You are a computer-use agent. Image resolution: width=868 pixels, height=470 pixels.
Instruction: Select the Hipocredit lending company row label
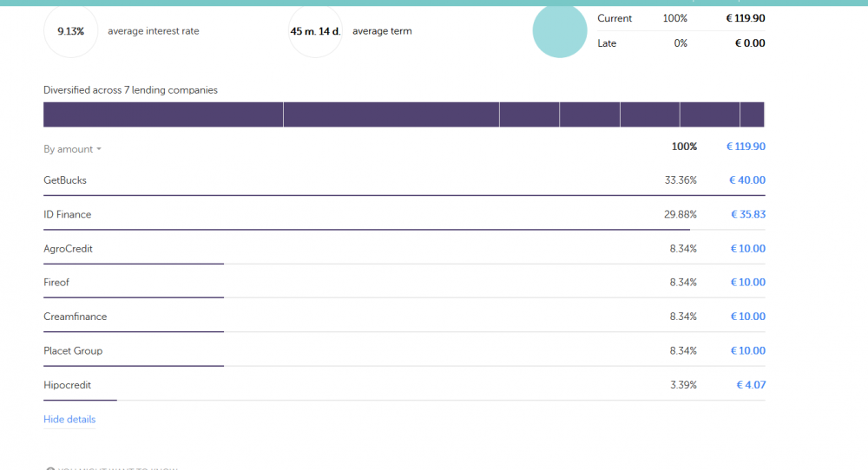click(68, 385)
